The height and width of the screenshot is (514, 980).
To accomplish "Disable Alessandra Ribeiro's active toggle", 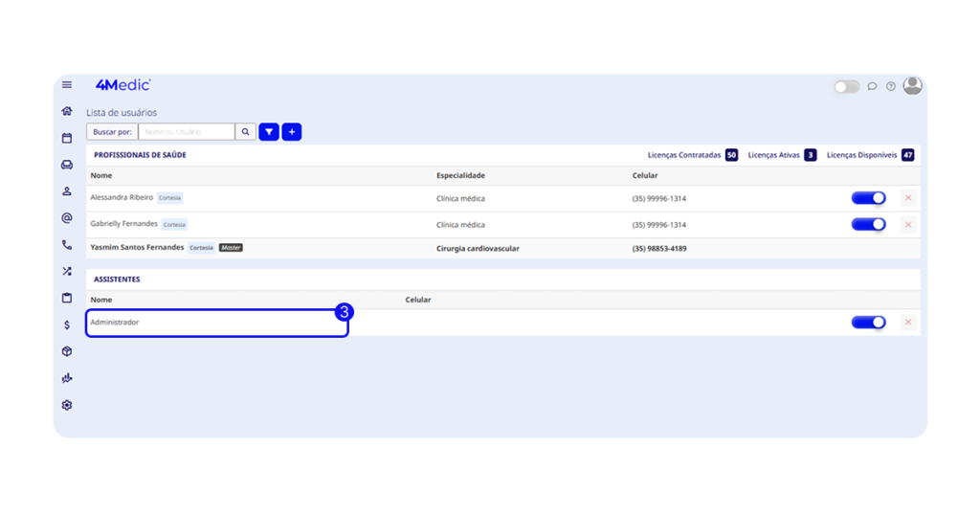I will [868, 198].
